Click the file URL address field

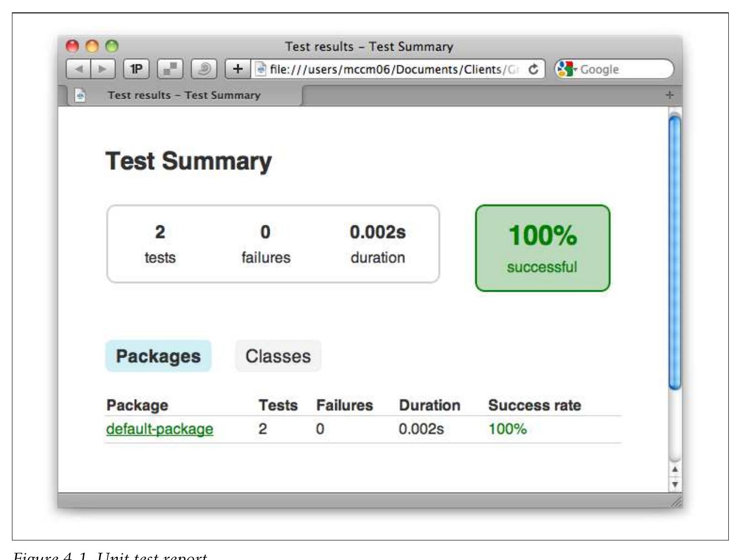pyautogui.click(x=391, y=69)
